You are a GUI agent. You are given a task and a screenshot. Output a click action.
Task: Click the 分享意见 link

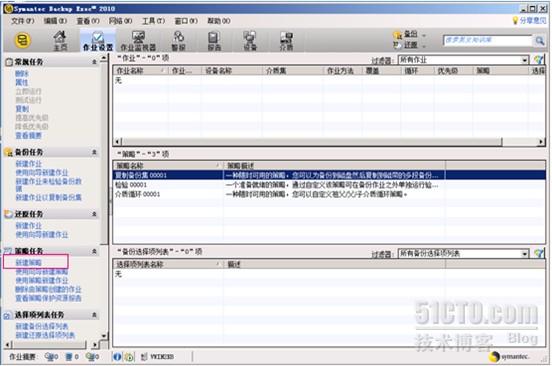tap(533, 20)
